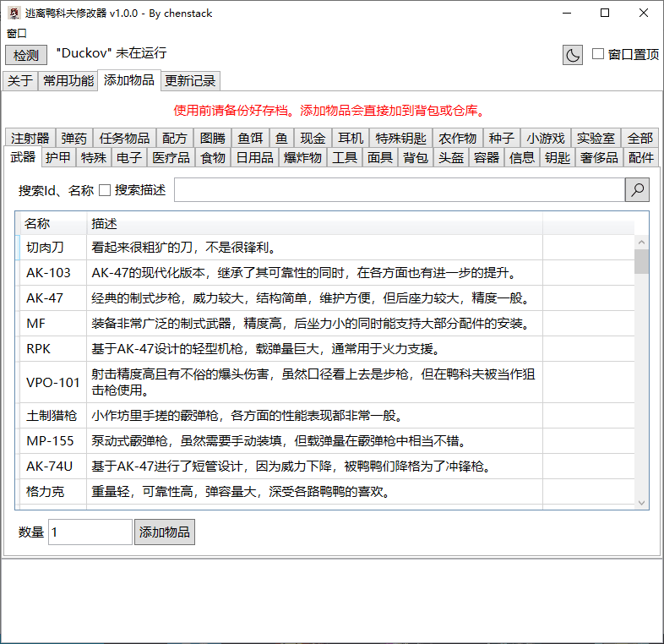Toggle dark mode with moon icon
Screen dimensions: 664x644
coord(573,55)
